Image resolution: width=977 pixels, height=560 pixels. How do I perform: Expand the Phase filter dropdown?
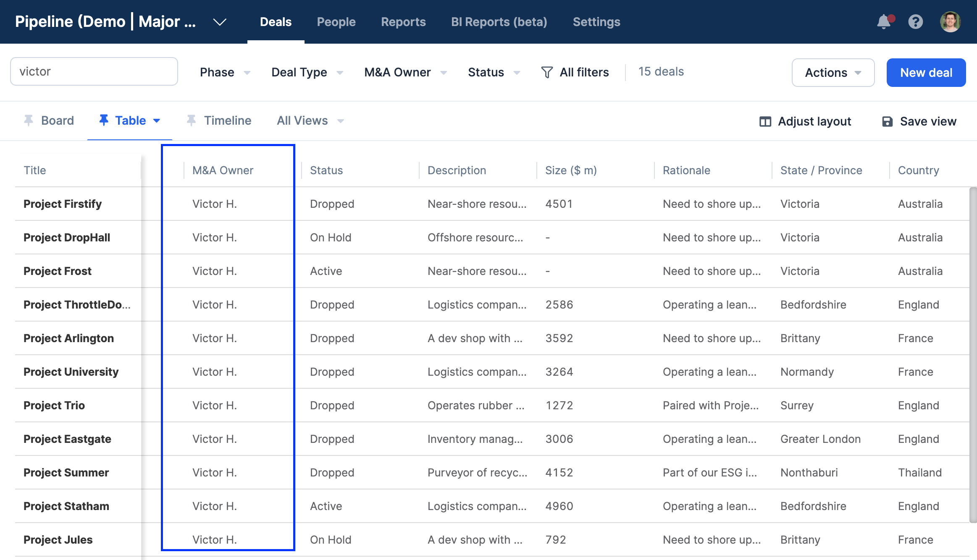[x=225, y=72]
